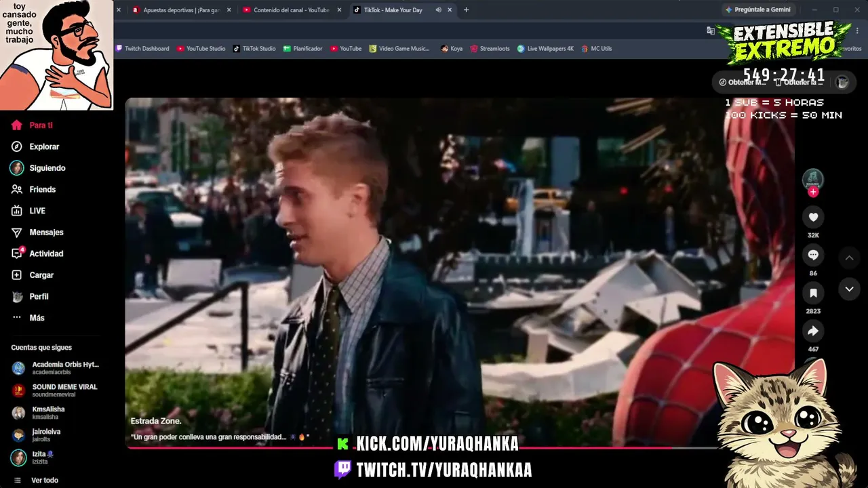Click Cuentas que sigues heading
868x488 pixels.
(41, 348)
